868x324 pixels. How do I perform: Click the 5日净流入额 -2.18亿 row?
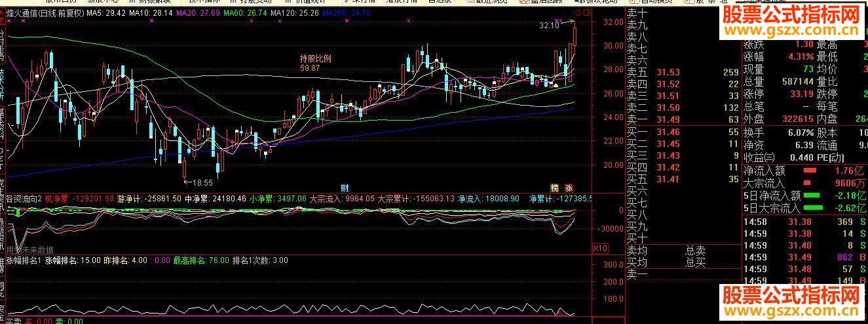pyautogui.click(x=805, y=195)
